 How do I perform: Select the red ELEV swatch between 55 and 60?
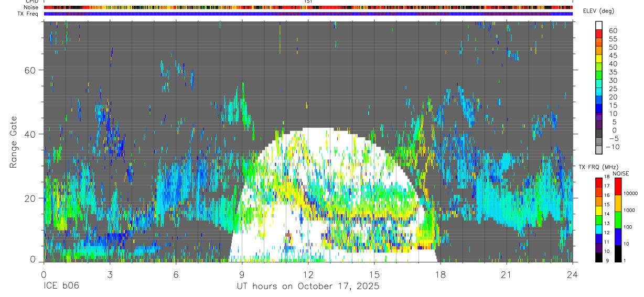click(x=599, y=34)
